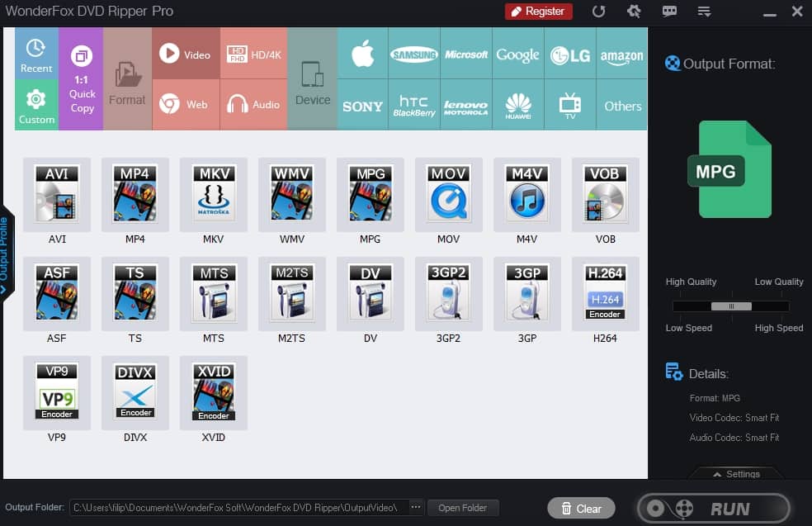Select 1:1 Quick Copy mode

[82, 78]
